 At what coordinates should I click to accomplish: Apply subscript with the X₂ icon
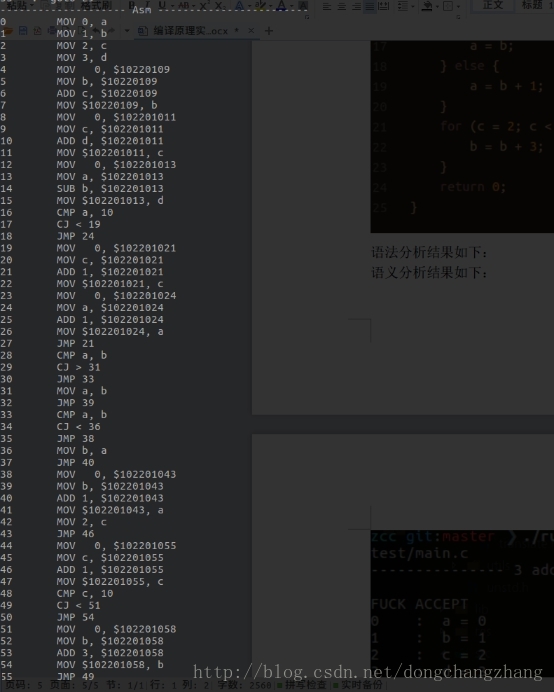[x=219, y=6]
